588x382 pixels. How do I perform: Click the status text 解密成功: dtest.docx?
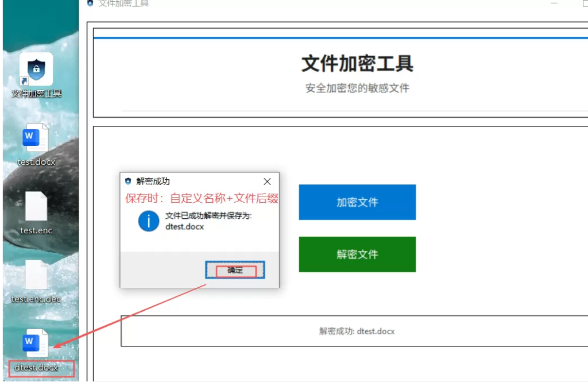pos(357,331)
